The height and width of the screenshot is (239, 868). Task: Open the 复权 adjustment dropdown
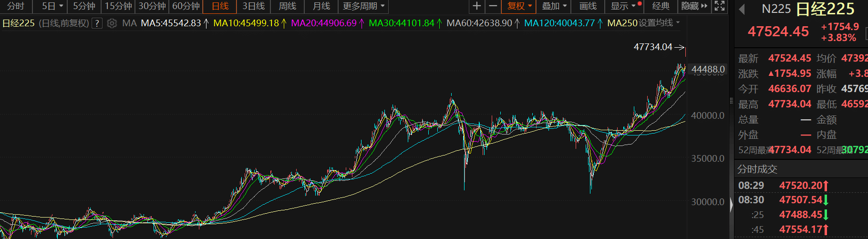tap(519, 6)
